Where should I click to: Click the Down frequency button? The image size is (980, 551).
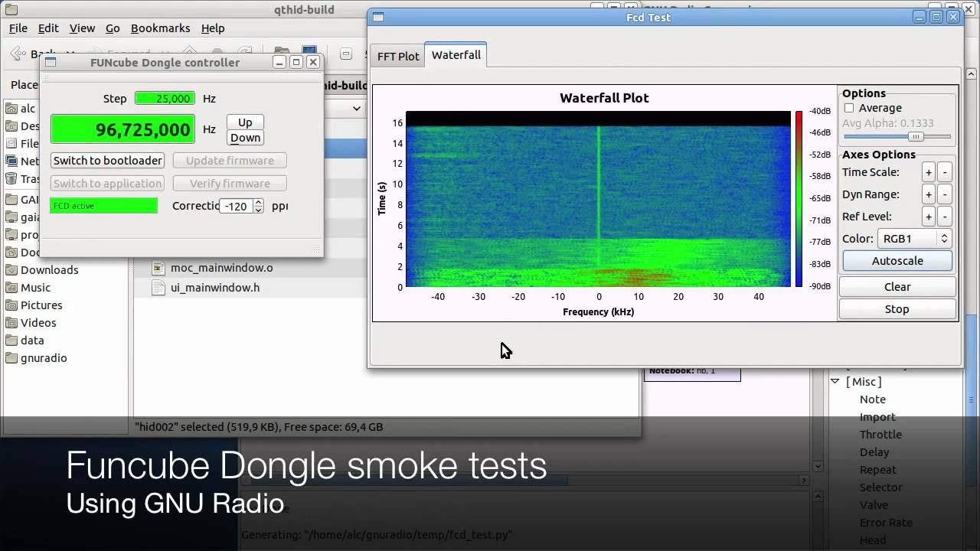click(x=245, y=138)
